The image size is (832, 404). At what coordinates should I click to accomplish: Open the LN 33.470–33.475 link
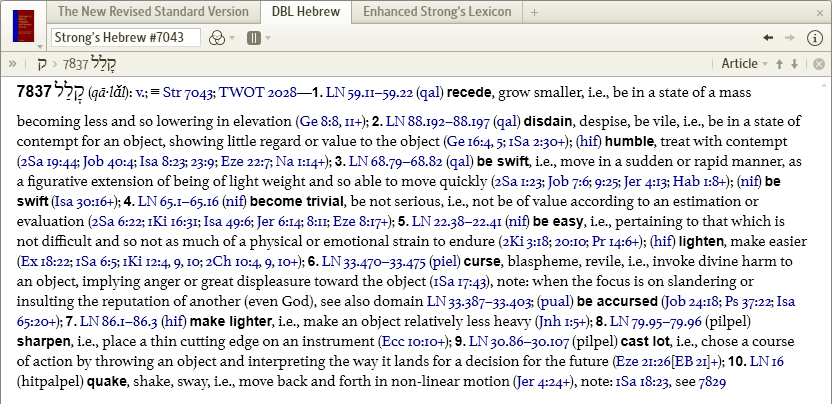374,261
